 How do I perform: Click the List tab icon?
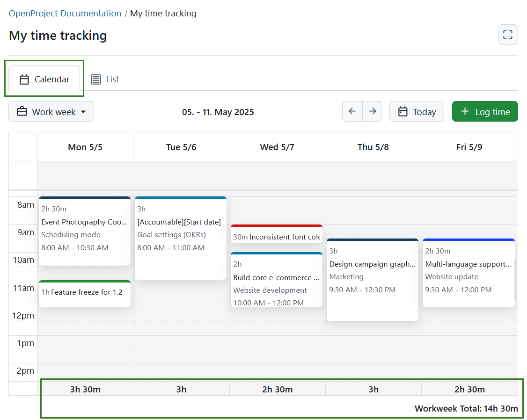coord(96,80)
